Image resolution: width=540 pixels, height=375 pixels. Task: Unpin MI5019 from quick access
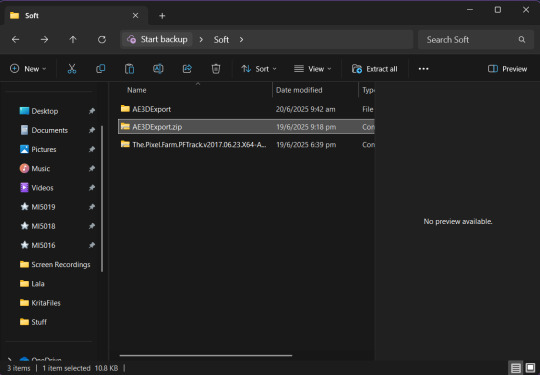[92, 207]
